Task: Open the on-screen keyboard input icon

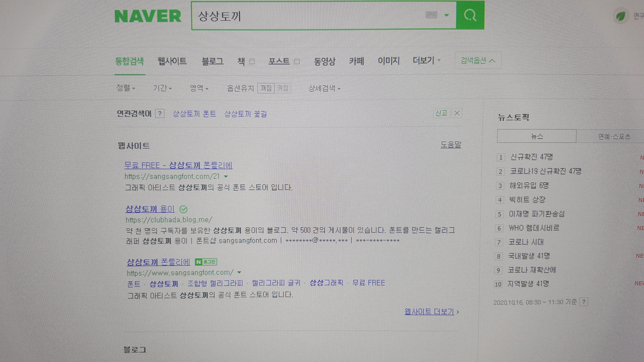Action: tap(431, 15)
